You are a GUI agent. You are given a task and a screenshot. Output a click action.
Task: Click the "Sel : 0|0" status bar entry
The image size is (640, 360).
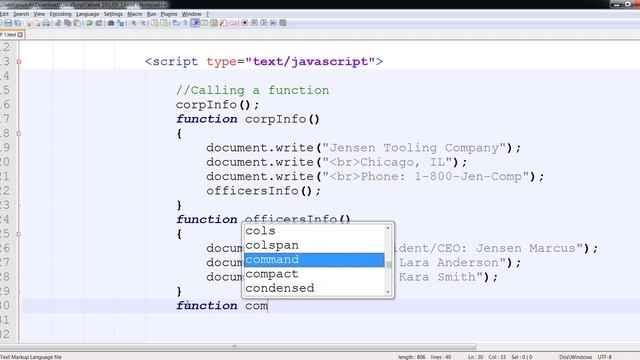522,357
